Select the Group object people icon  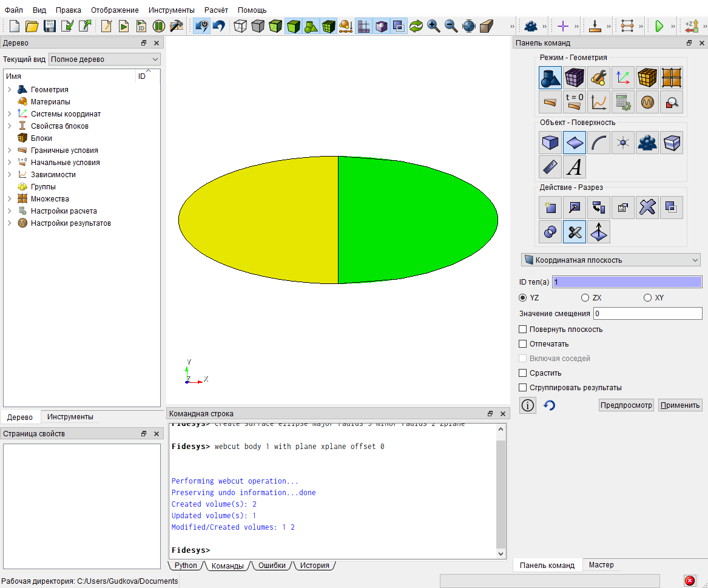647,143
